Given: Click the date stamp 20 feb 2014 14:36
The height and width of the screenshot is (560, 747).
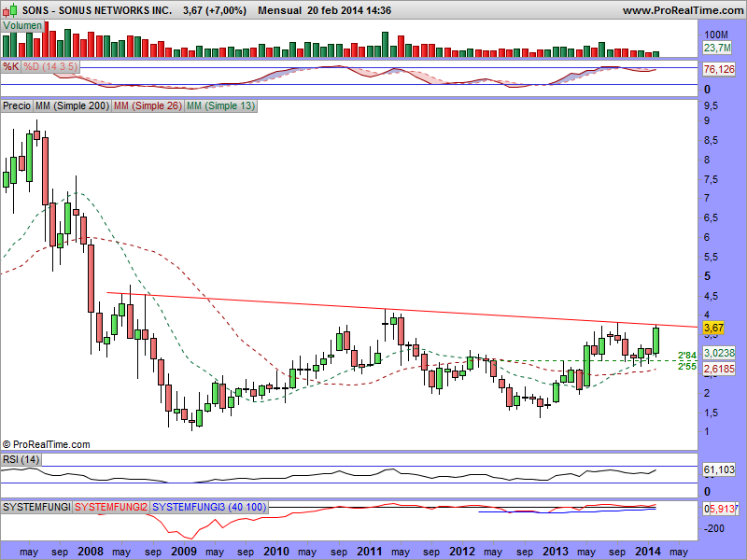Looking at the screenshot, I should 349,10.
